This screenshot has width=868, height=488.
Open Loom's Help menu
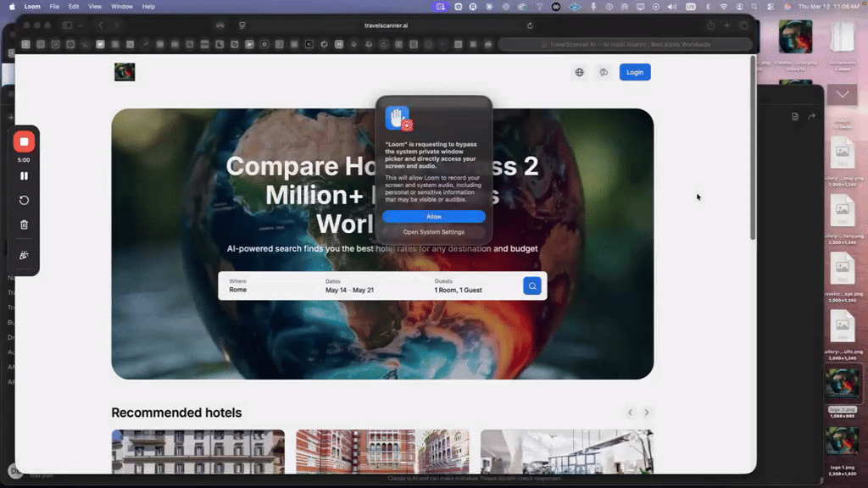(x=147, y=6)
